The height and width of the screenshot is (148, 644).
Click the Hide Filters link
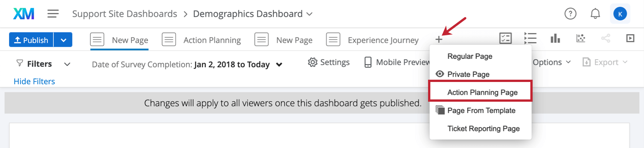click(x=34, y=81)
